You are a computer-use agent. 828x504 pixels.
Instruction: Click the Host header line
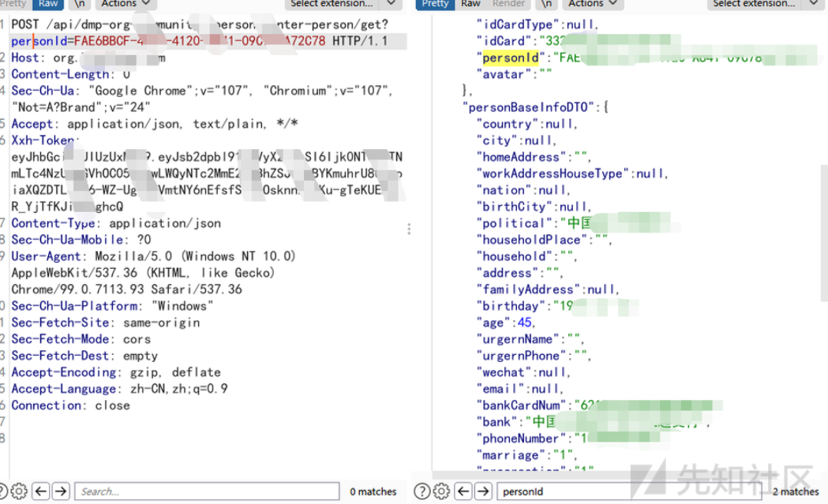pos(88,58)
